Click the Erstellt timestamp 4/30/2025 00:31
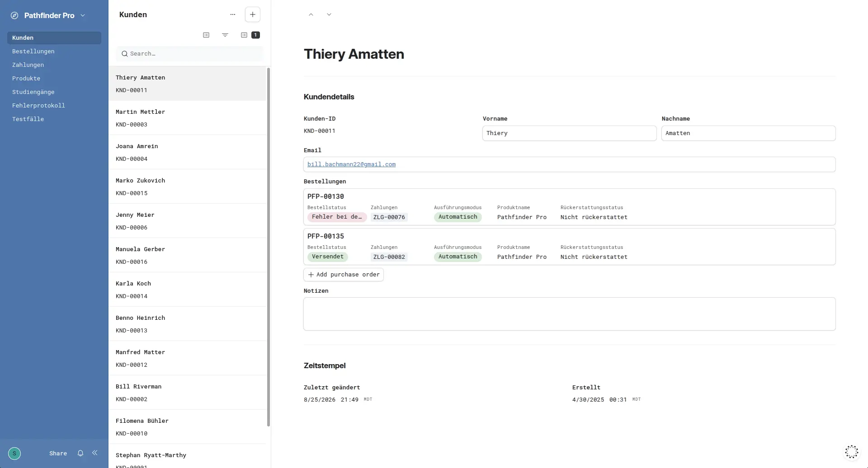The width and height of the screenshot is (868, 468). click(599, 400)
